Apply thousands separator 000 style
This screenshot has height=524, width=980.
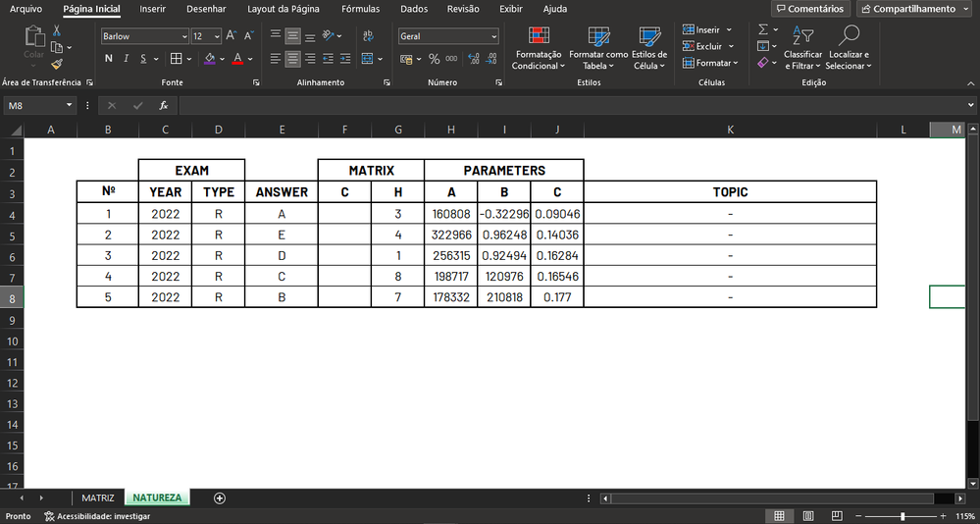pos(452,59)
